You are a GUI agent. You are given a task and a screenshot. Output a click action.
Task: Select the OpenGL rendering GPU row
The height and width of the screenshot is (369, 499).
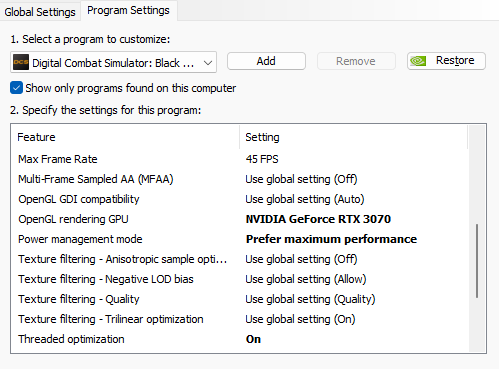240,219
